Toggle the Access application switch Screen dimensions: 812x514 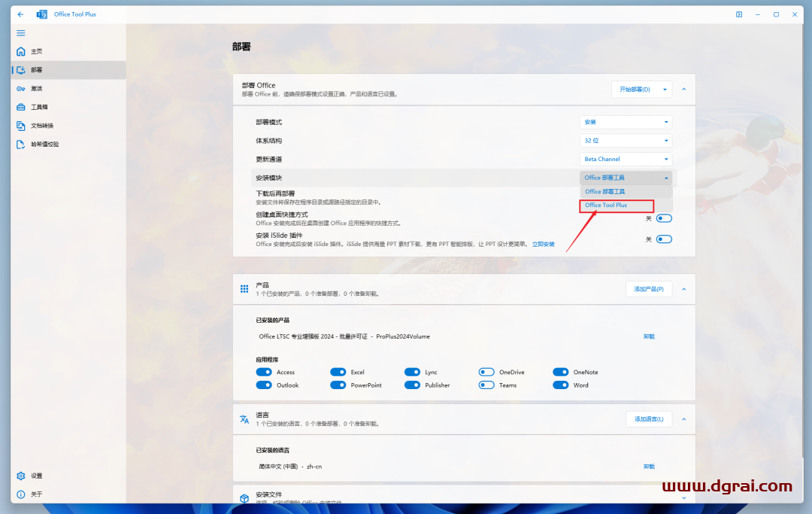pyautogui.click(x=264, y=372)
